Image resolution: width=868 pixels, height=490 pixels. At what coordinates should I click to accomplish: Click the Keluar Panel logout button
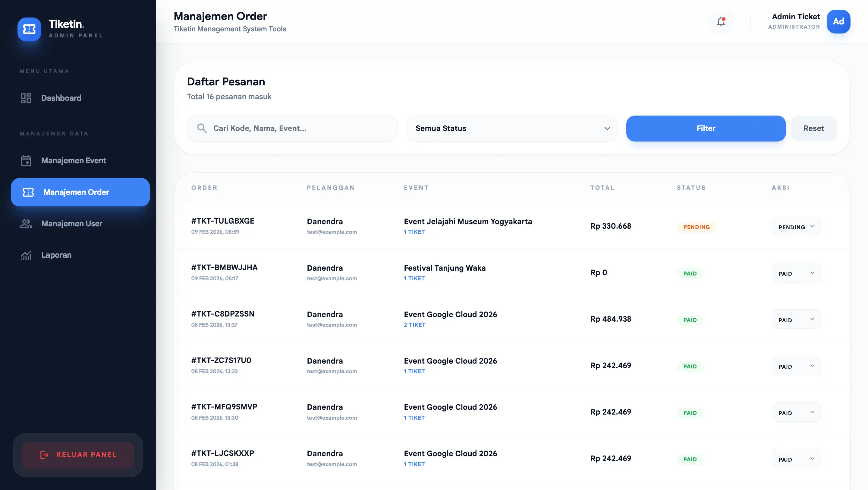pyautogui.click(x=78, y=455)
